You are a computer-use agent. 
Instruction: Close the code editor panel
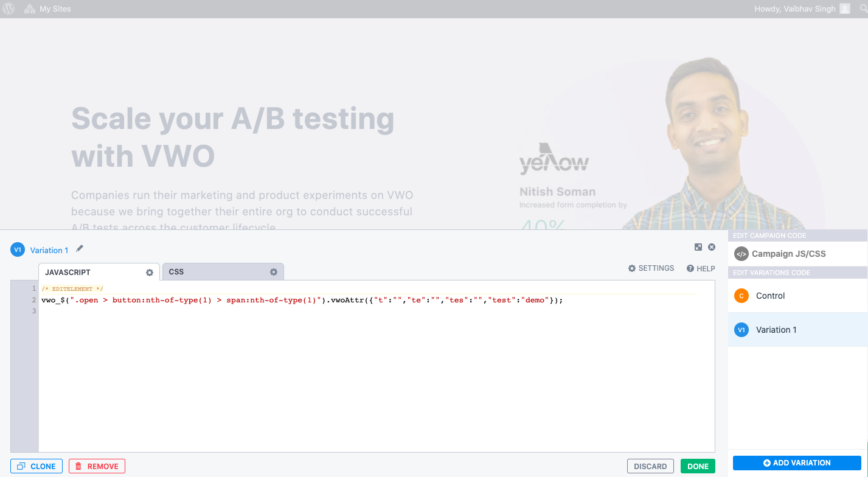[712, 247]
